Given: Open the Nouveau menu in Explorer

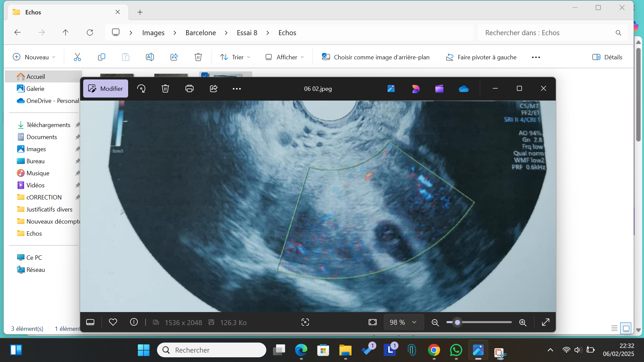Looking at the screenshot, I should (34, 57).
